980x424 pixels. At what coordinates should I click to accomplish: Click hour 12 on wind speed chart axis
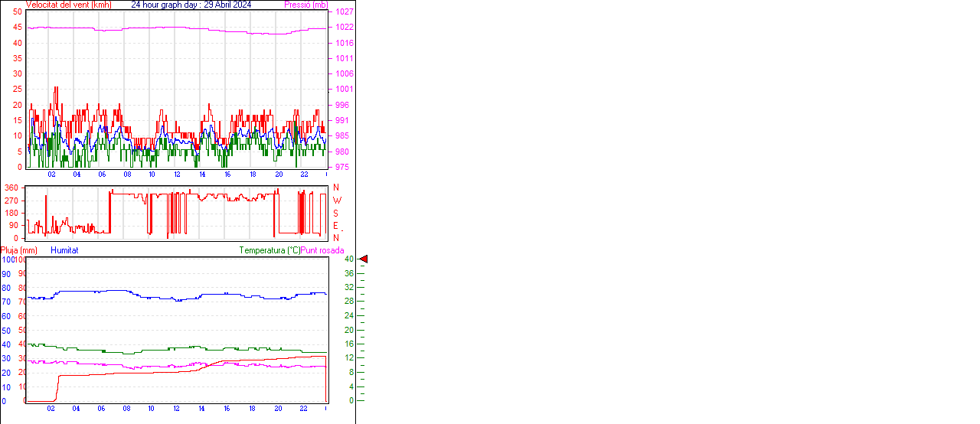point(177,174)
